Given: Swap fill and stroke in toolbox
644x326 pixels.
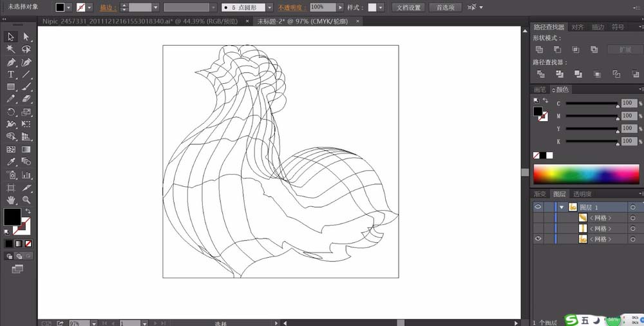Looking at the screenshot, I should [x=28, y=211].
